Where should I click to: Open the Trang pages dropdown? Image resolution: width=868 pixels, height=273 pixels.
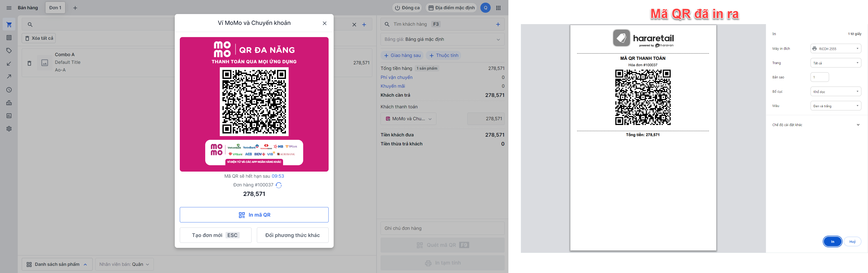click(835, 63)
